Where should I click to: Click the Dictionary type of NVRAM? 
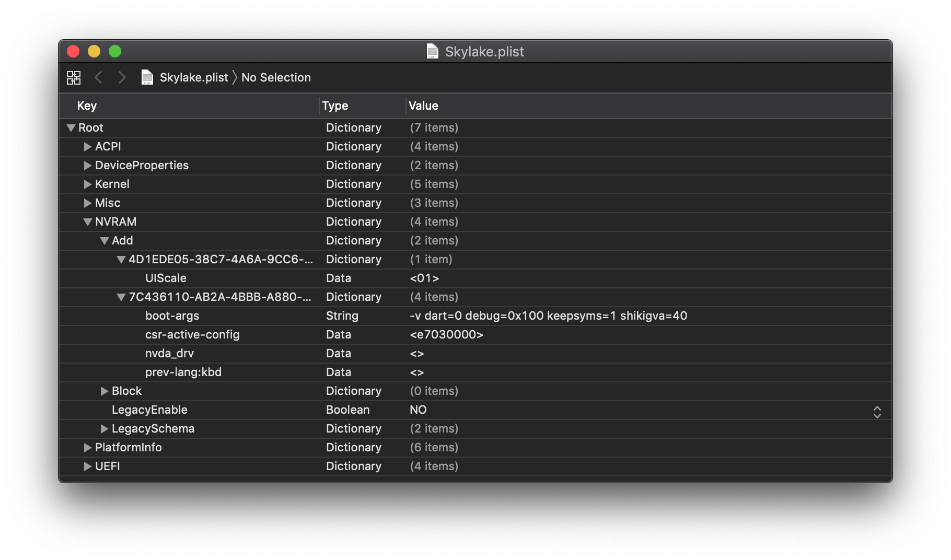354,221
